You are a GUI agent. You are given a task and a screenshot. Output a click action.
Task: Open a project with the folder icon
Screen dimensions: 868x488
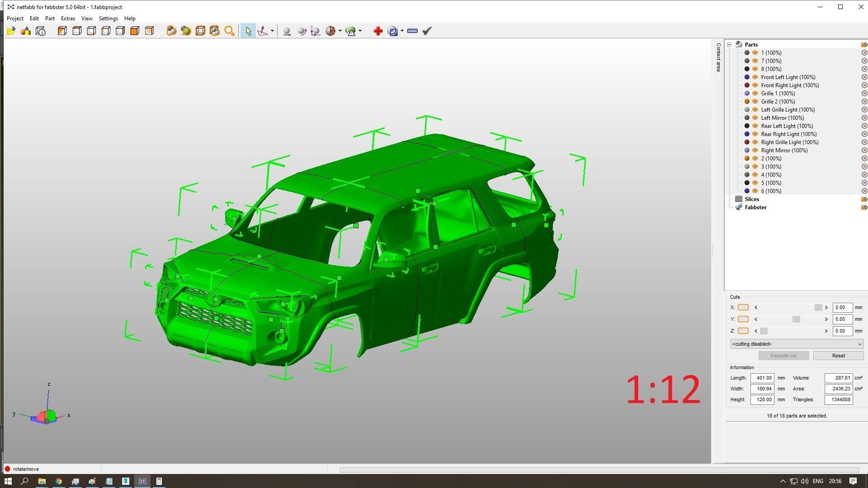click(11, 31)
